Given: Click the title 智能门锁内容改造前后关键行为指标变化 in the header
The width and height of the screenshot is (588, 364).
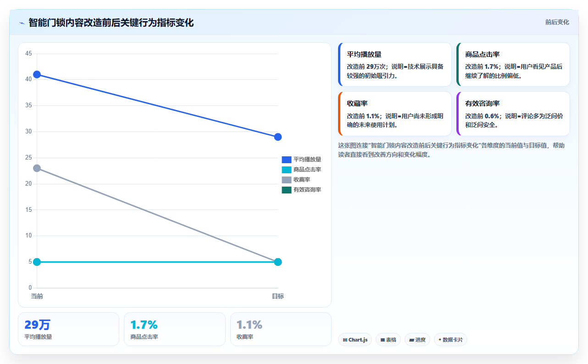Looking at the screenshot, I should (111, 22).
